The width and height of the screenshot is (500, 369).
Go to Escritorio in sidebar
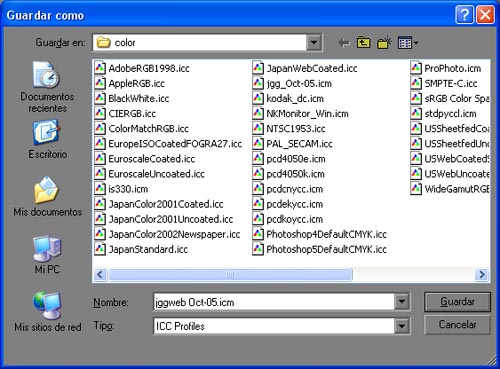click(x=47, y=140)
